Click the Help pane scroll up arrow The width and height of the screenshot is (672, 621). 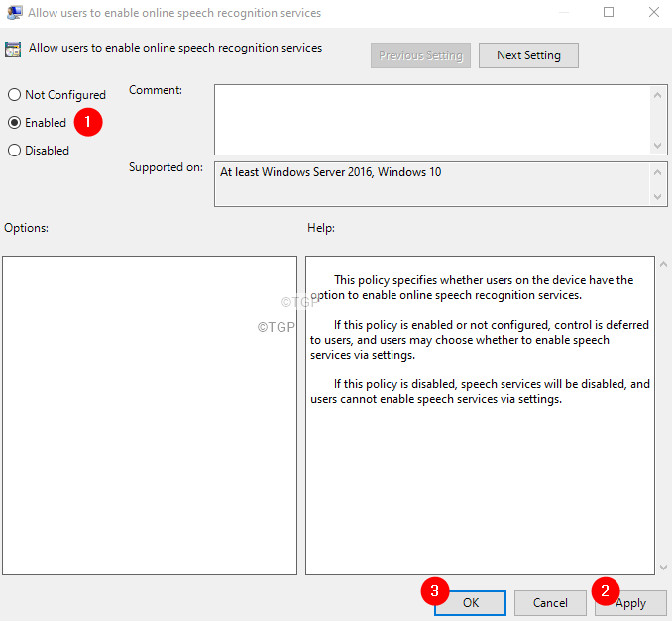click(x=663, y=264)
